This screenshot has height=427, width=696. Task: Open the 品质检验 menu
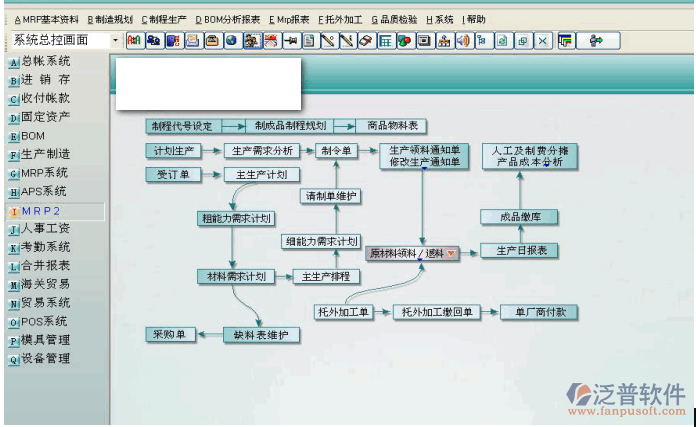[x=395, y=19]
